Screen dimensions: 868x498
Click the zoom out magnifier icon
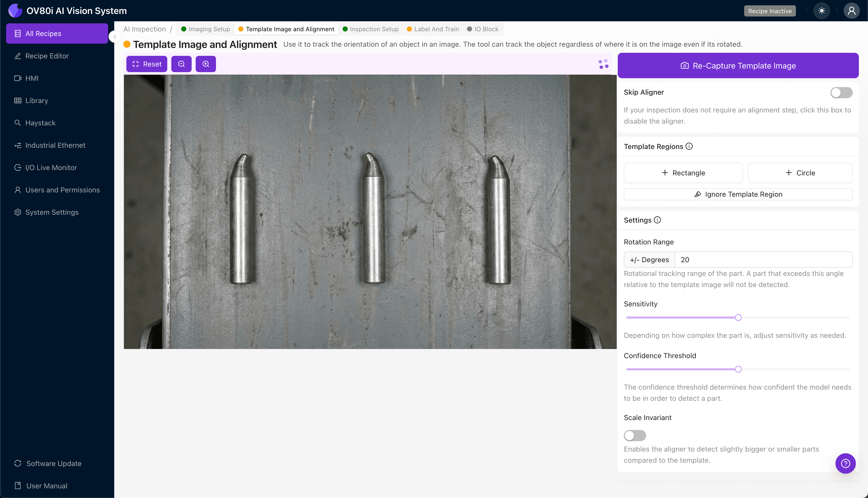pos(181,64)
